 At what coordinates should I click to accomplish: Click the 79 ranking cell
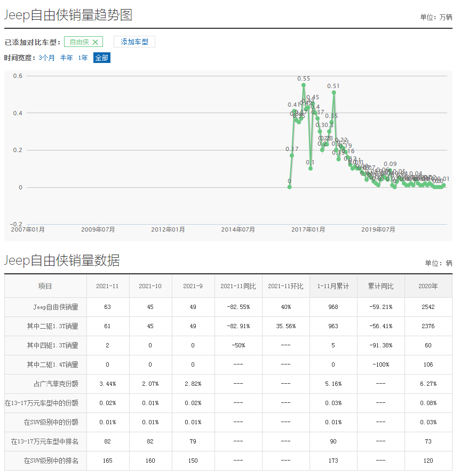pyautogui.click(x=193, y=441)
